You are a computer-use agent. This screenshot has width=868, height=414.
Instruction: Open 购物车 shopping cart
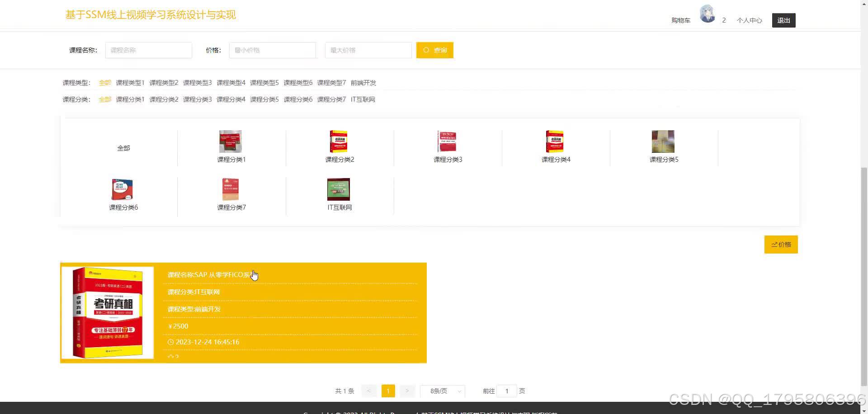point(681,20)
